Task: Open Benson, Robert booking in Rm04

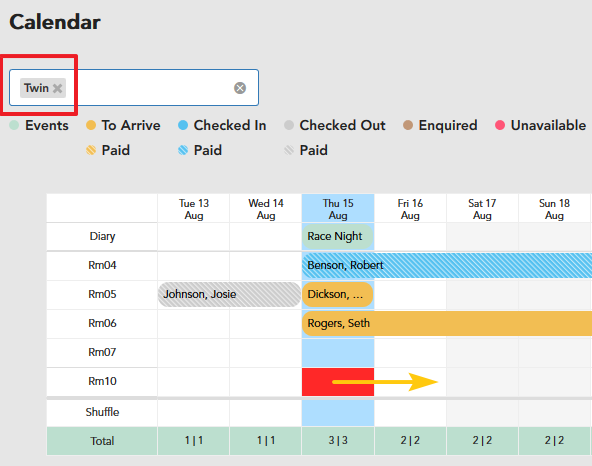Action: tap(447, 265)
